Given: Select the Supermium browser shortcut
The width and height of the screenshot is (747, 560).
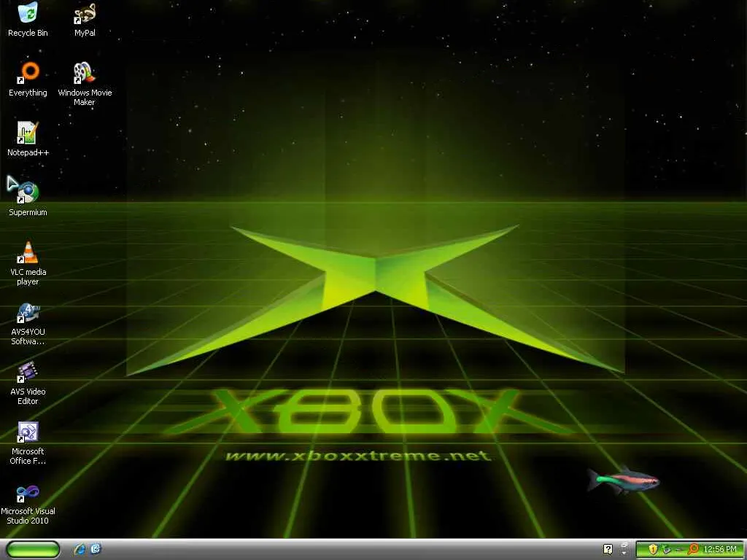Looking at the screenshot, I should point(28,199).
